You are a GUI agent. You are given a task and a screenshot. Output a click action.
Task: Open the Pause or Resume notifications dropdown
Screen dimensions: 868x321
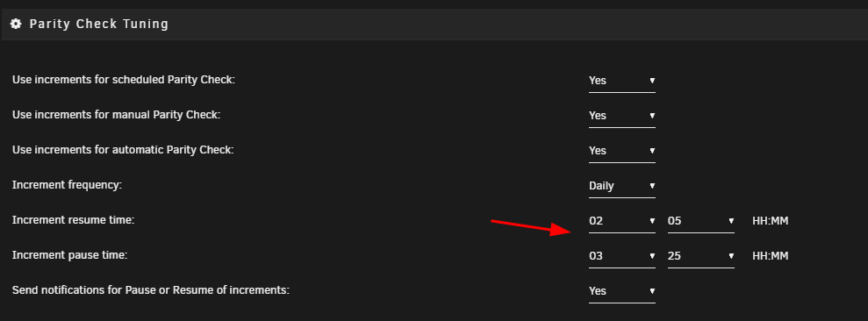tap(622, 291)
